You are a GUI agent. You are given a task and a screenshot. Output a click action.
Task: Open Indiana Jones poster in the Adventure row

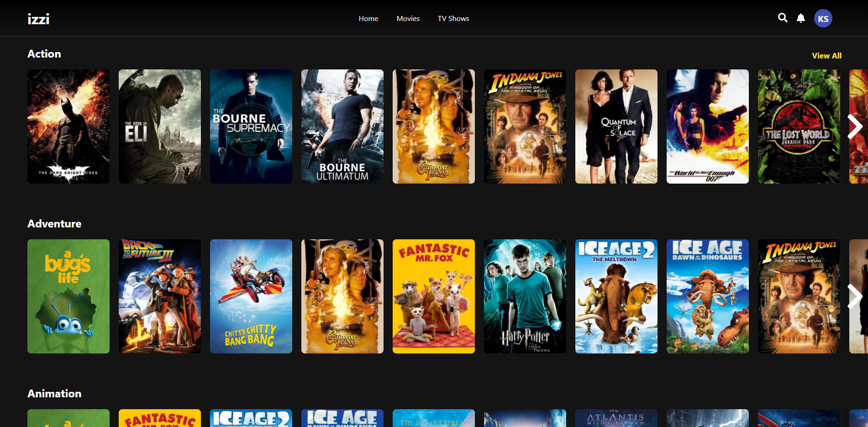(799, 296)
